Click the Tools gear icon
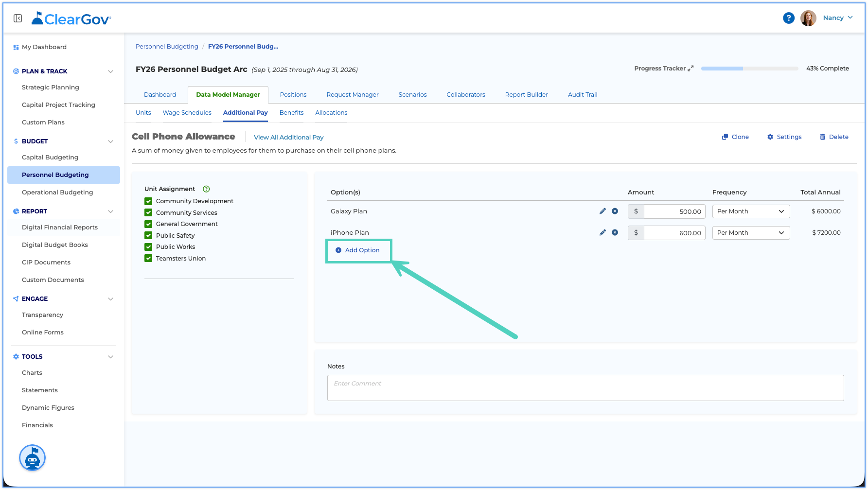Viewport: 868px width, 490px height. coord(16,356)
